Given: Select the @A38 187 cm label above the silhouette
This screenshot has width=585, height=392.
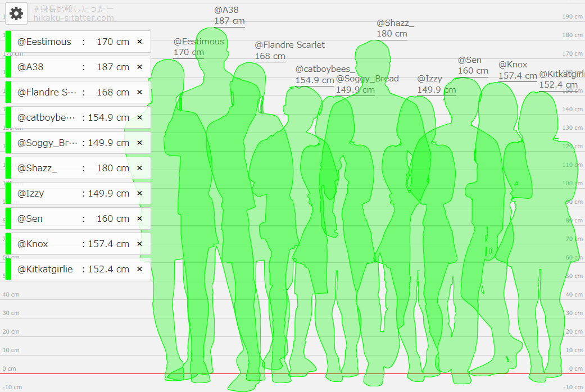Looking at the screenshot, I should [229, 16].
